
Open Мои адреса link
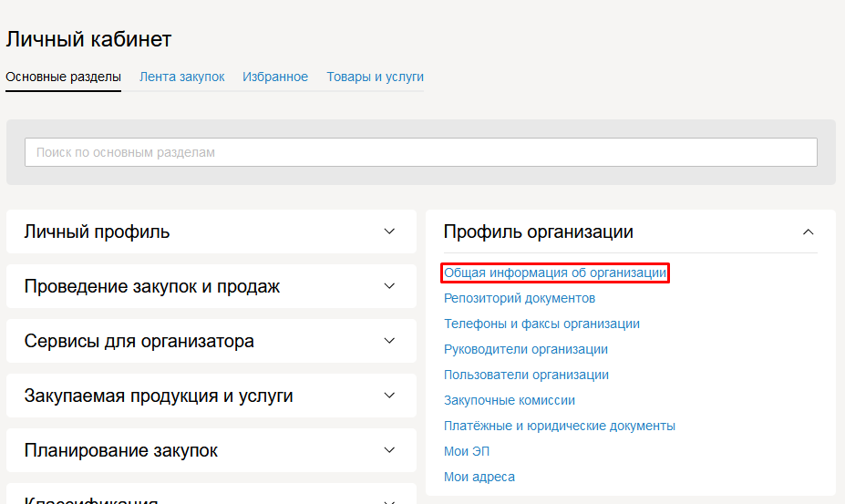click(x=479, y=477)
